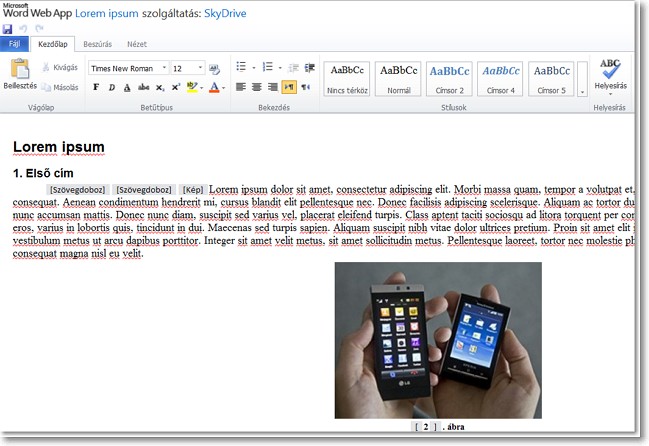Apply the Címsor 2 style
The image size is (649, 446).
click(449, 79)
